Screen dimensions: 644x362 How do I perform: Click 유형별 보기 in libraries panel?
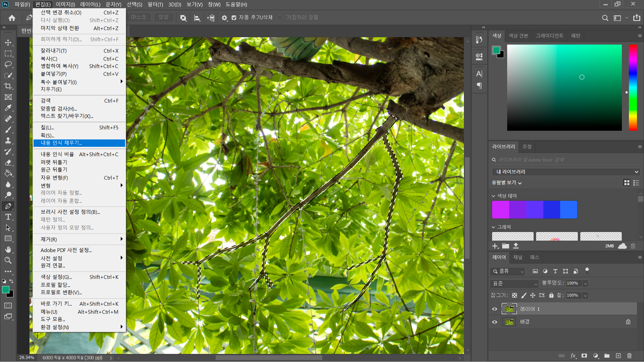(506, 183)
